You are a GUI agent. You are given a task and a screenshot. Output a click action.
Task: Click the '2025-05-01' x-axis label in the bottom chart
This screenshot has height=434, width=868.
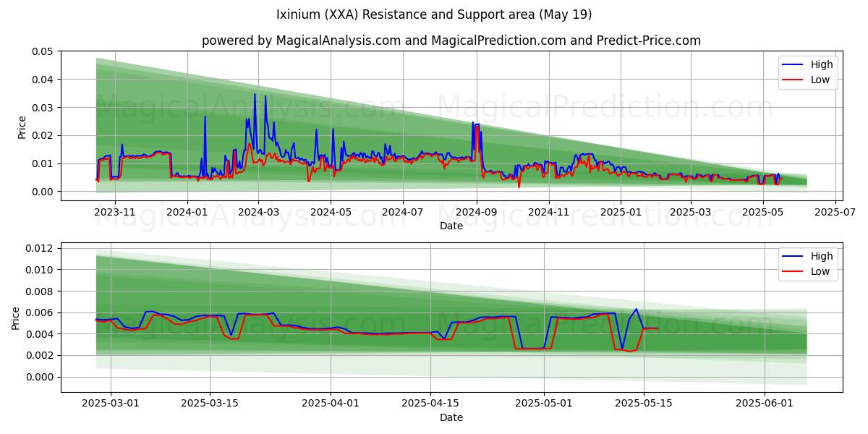(544, 404)
